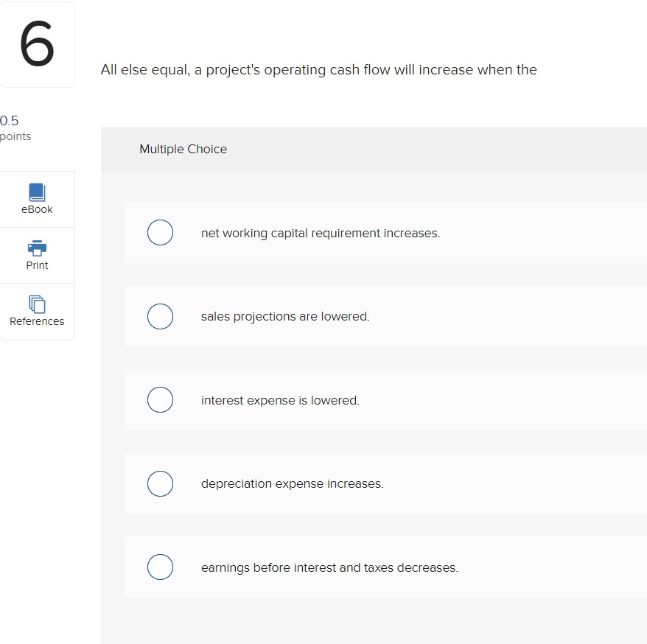Click the References text label
The image size is (647, 644).
click(x=37, y=321)
